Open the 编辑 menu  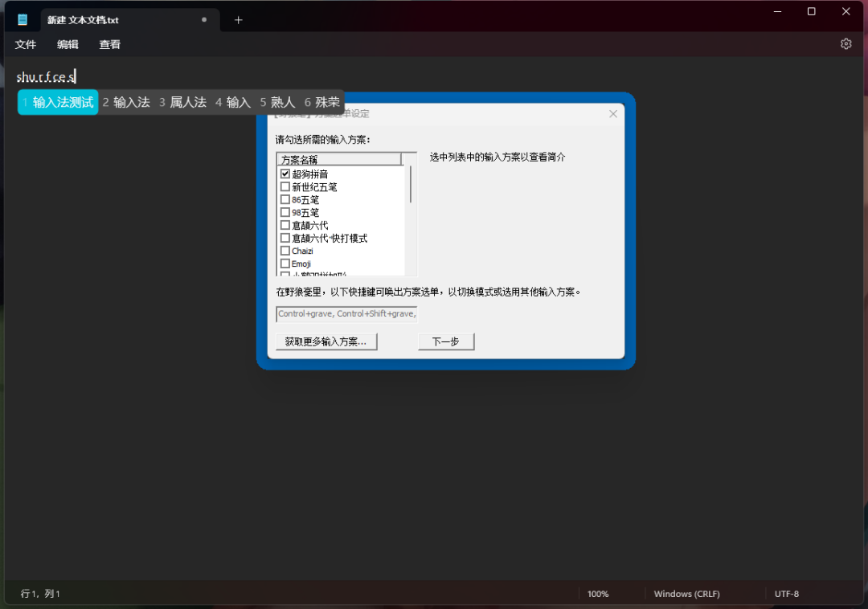click(68, 44)
